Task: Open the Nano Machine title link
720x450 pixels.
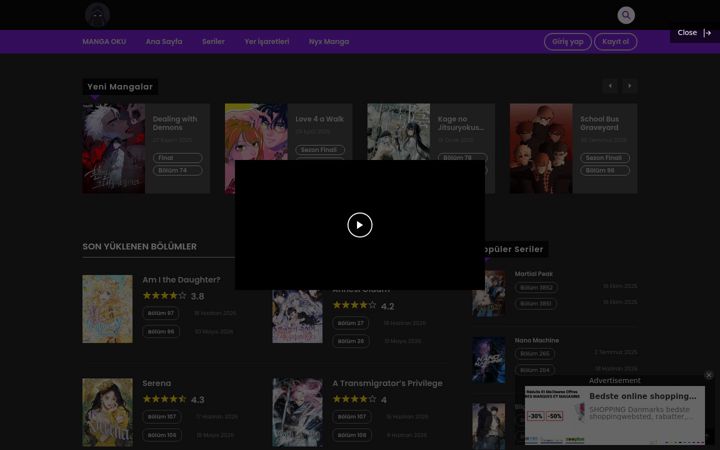Action: coord(537,340)
